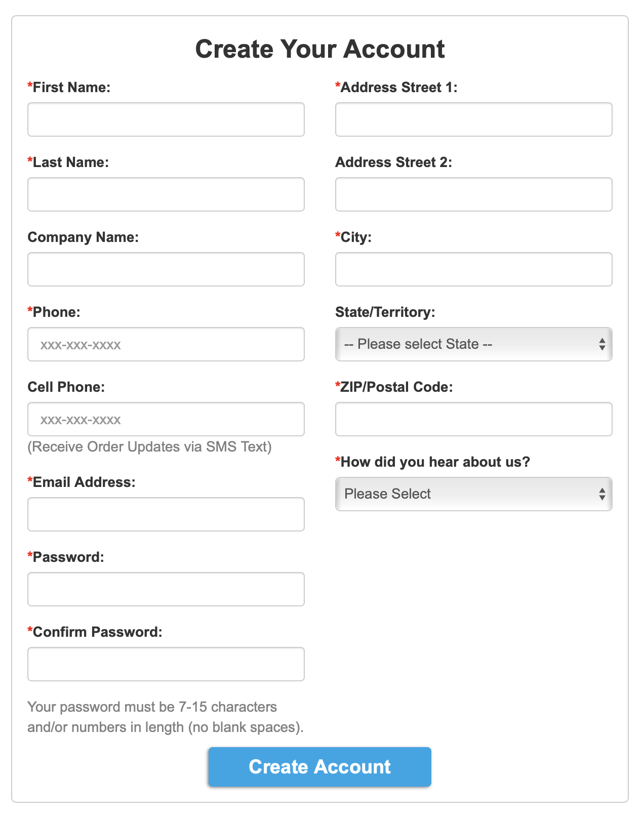Focus the Last Name text box

point(166,194)
